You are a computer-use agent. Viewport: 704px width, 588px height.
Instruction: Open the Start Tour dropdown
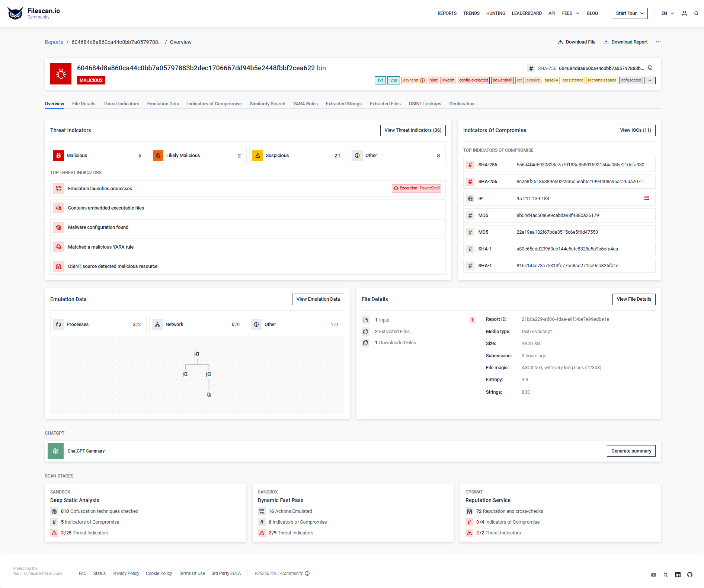630,13
